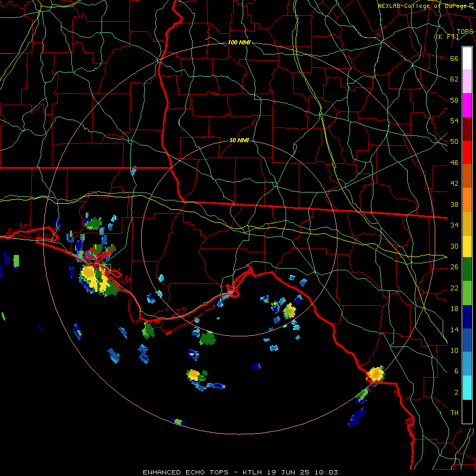This screenshot has width=476, height=476.
Task: Click the 6 scale label
Action: 456,371
